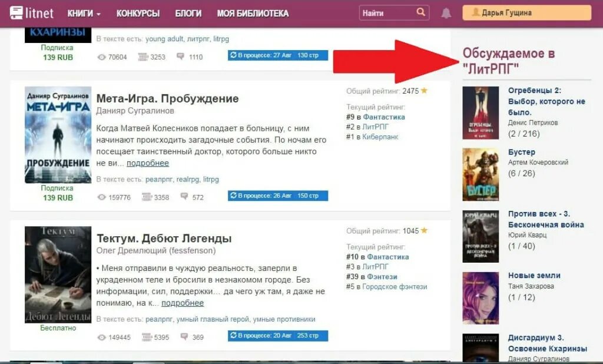Screen dimensions: 603x364
Task: Click author Денис Петриков in sidebar
Action: tap(533, 123)
